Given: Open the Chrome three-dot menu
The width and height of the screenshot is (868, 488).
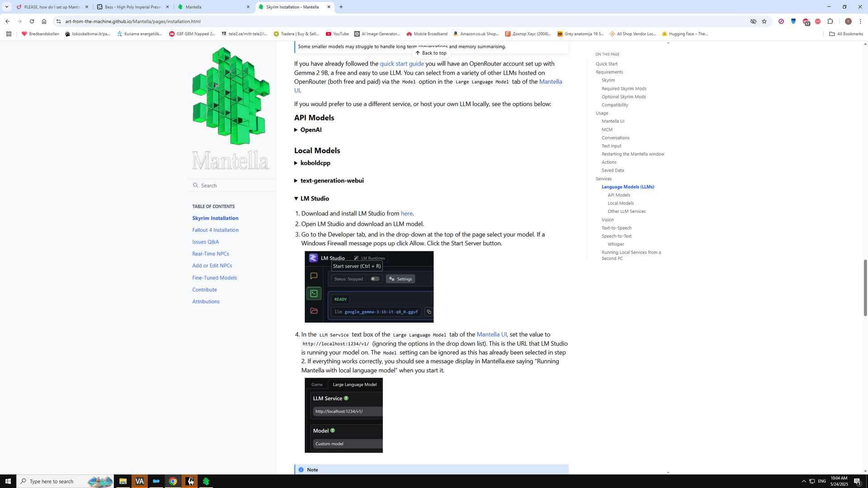Looking at the screenshot, I should [860, 21].
